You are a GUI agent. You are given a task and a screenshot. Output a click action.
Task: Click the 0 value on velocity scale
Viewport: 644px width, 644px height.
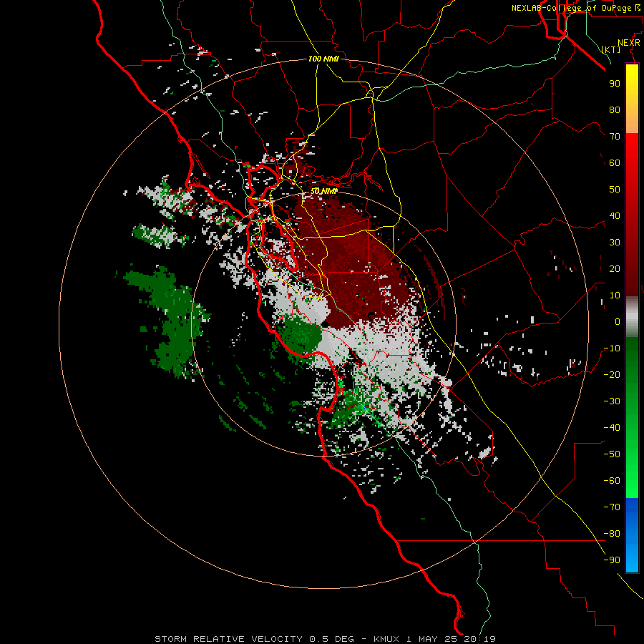(618, 322)
